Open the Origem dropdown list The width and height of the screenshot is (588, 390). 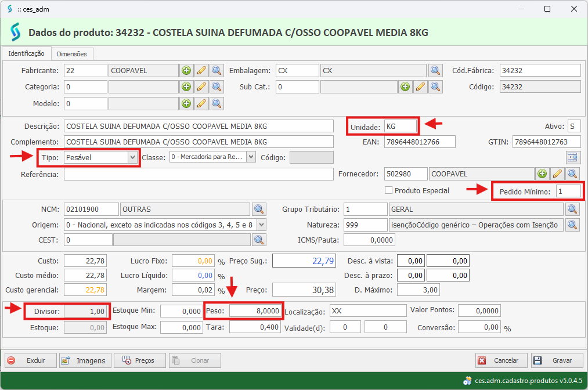pyautogui.click(x=261, y=225)
